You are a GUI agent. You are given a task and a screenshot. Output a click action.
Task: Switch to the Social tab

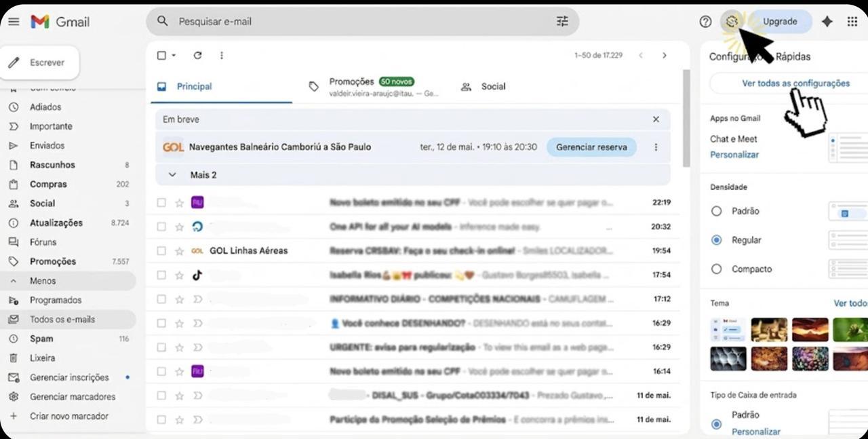[483, 87]
